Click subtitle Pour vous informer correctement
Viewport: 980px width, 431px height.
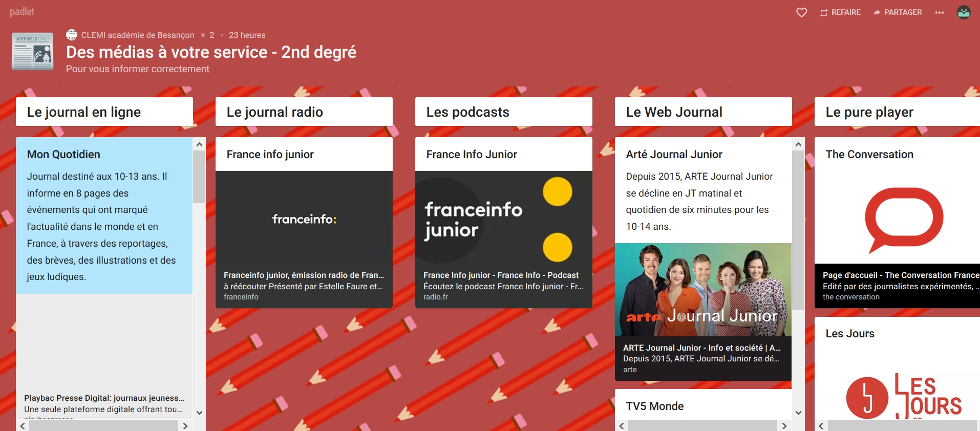point(138,69)
